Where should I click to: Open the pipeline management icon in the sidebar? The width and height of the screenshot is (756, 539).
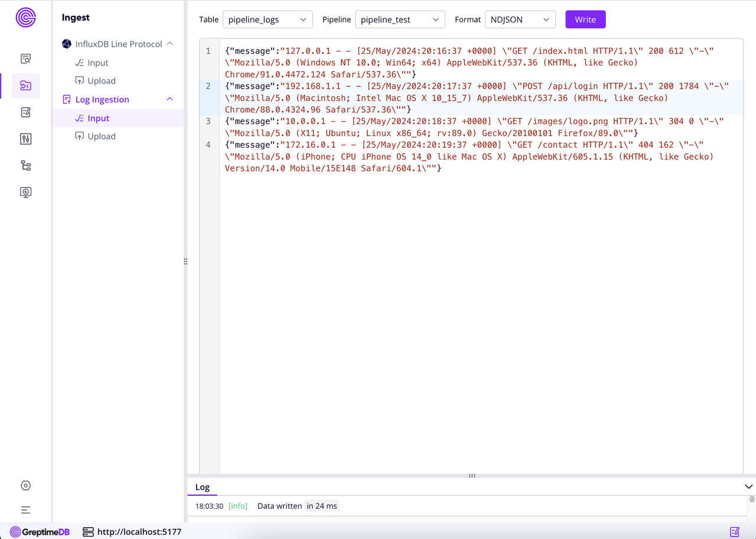coord(25,165)
